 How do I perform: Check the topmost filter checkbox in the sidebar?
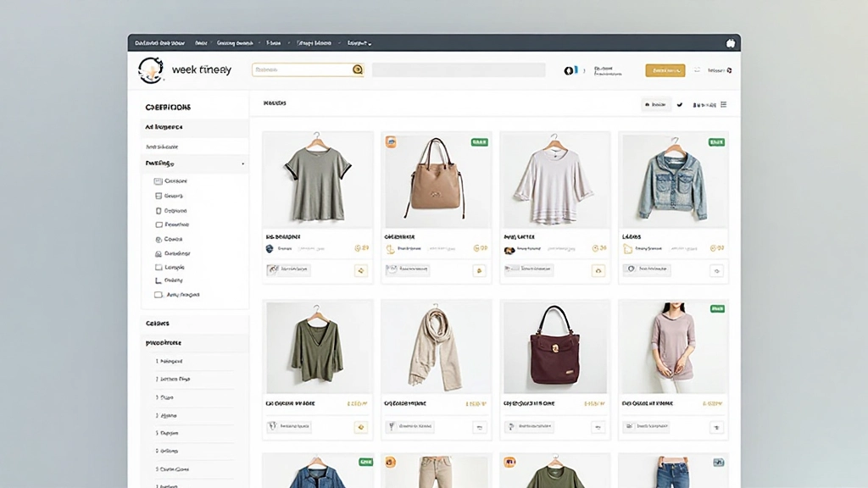[158, 181]
